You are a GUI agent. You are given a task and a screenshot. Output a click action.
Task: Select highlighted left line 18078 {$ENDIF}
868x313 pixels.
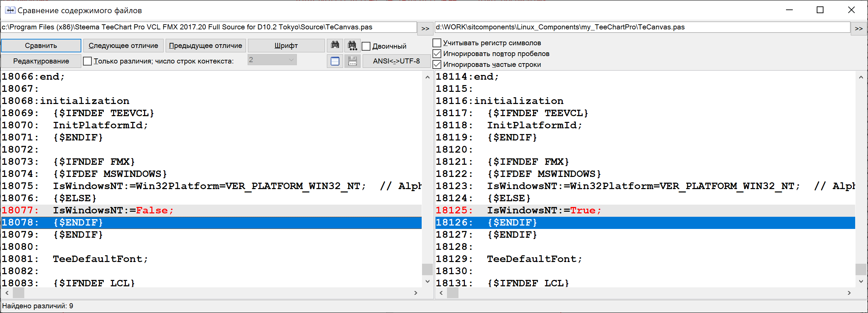tap(212, 223)
